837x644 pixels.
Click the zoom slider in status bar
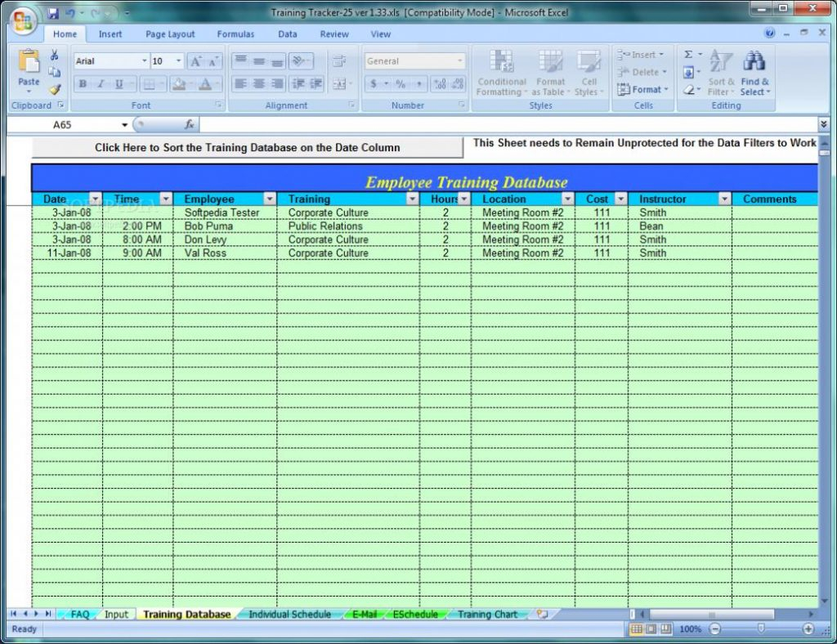pyautogui.click(x=761, y=629)
